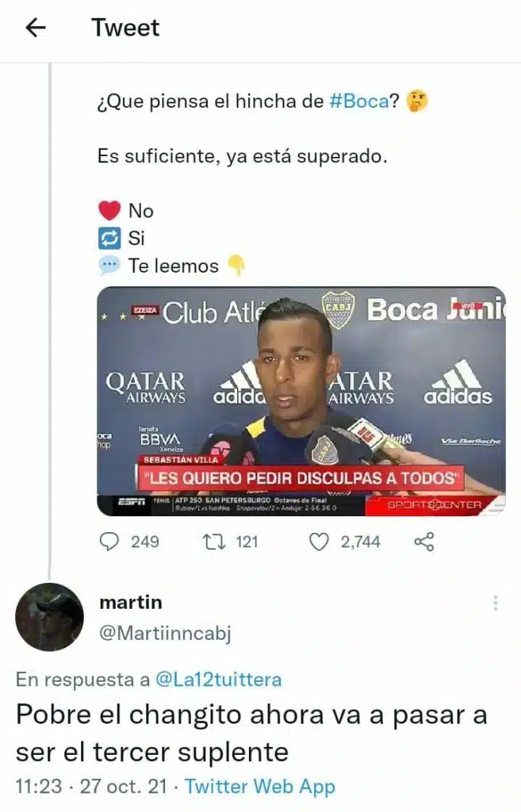
Task: Open martin's profile avatar picture
Action: pyautogui.click(x=49, y=617)
